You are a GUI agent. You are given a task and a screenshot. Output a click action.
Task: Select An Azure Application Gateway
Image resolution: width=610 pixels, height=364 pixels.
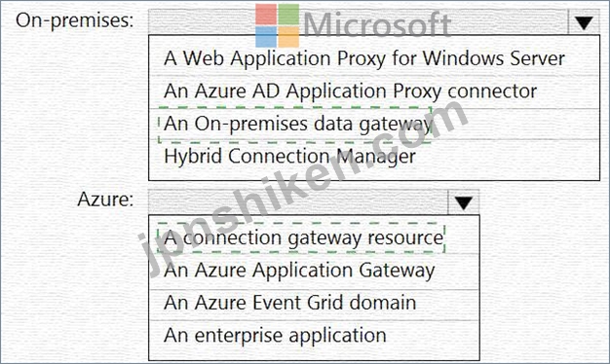coord(299,271)
